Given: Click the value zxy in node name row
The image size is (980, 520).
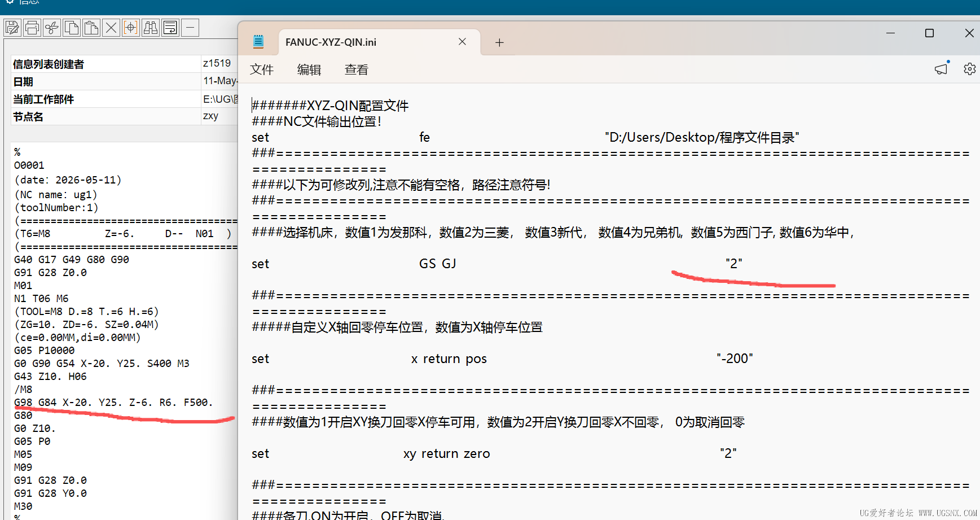Looking at the screenshot, I should (210, 116).
